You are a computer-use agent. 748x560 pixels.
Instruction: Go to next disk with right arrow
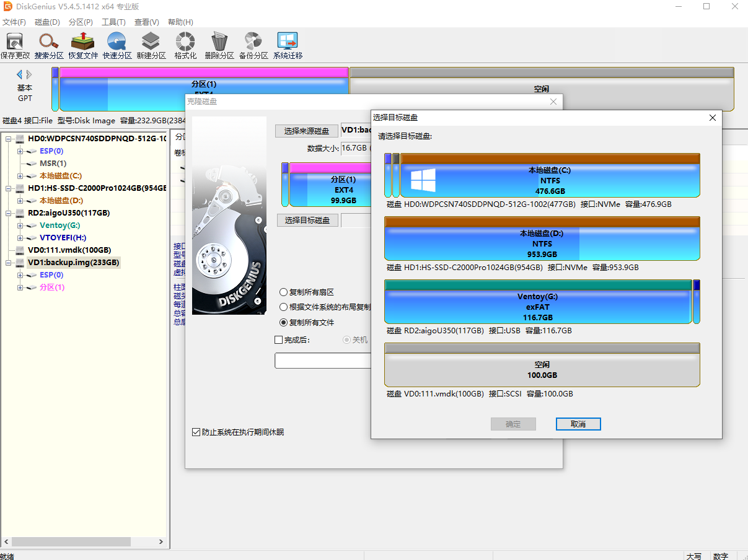[29, 74]
